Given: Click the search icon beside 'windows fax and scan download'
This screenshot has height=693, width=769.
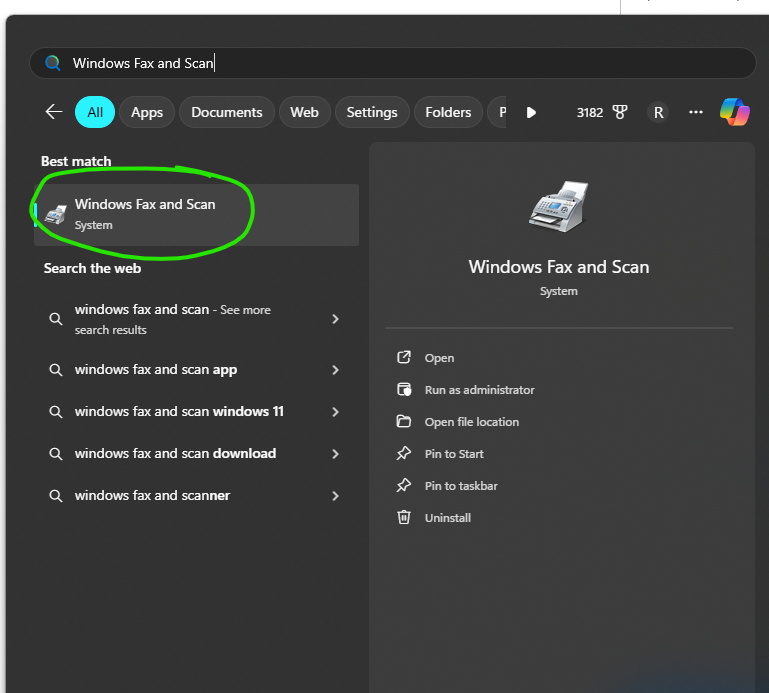Looking at the screenshot, I should pyautogui.click(x=56, y=454).
